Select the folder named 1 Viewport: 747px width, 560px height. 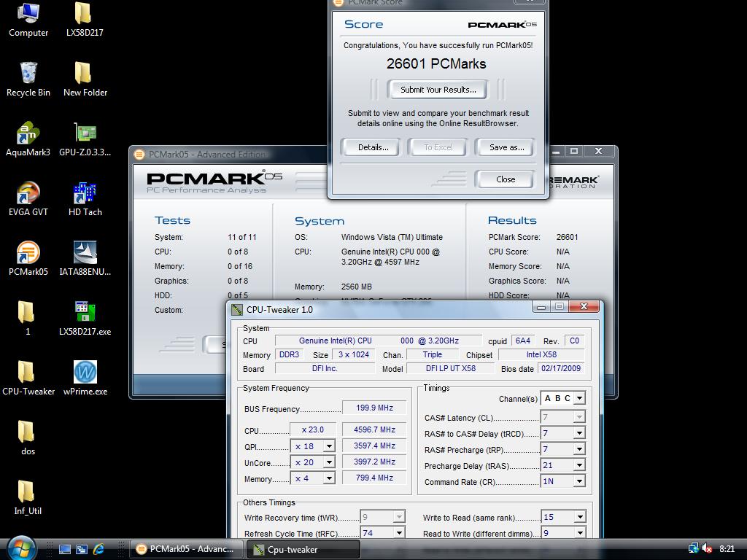(27, 319)
